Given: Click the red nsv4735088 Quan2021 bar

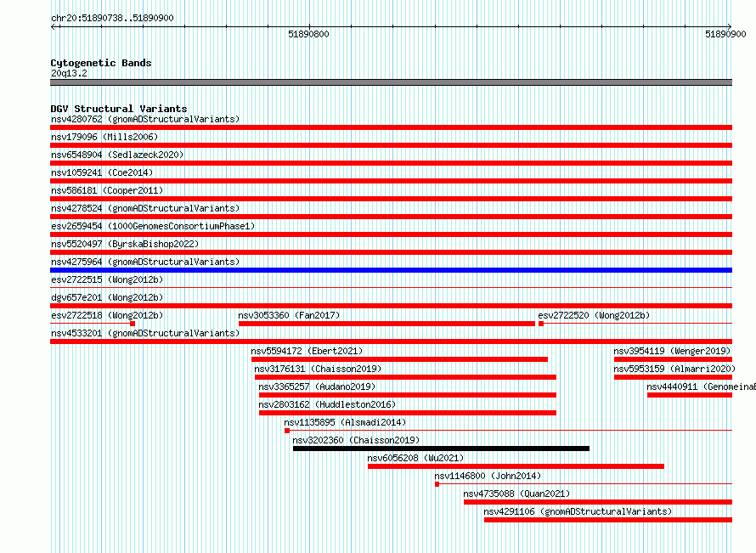Looking at the screenshot, I should 598,502.
